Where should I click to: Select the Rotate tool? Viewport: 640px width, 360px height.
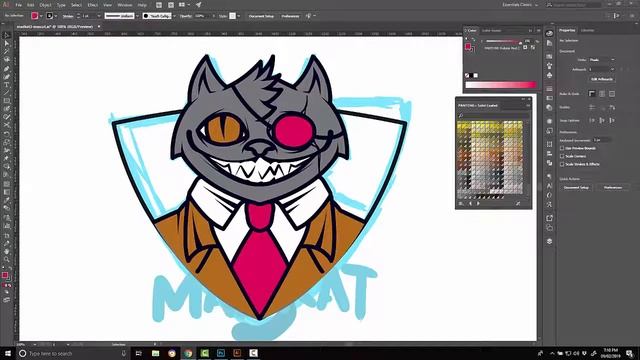click(7, 134)
